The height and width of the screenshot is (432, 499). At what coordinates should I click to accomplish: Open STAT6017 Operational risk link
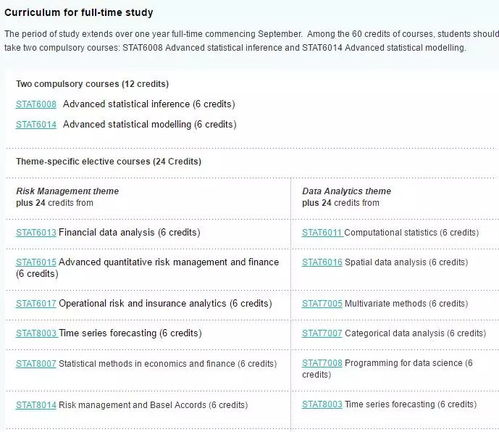36,304
